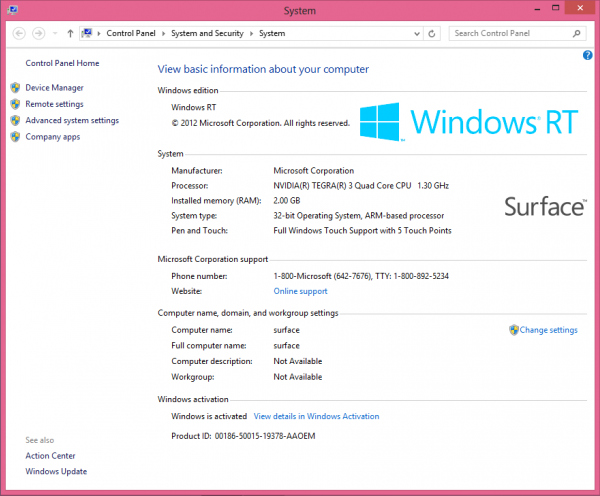Click the copyright 2012 Microsoft text
600x496 pixels.
pos(260,123)
